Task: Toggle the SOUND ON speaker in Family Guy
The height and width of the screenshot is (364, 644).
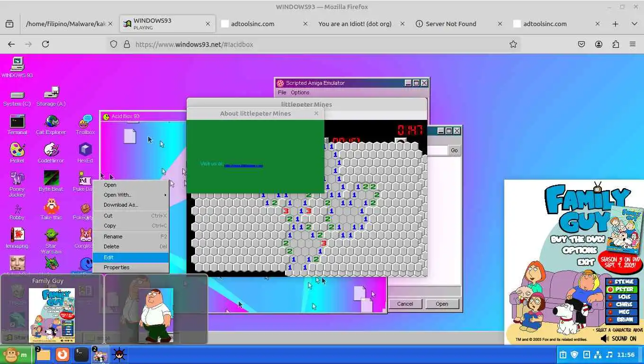Action: point(618,338)
